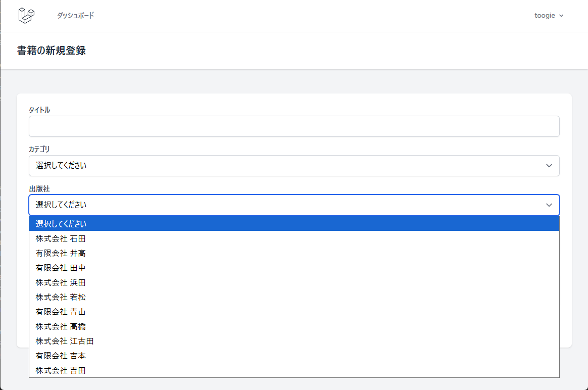This screenshot has width=588, height=390.
Task: Click the カテゴリ dropdown chevron arrow
Action: tap(549, 166)
